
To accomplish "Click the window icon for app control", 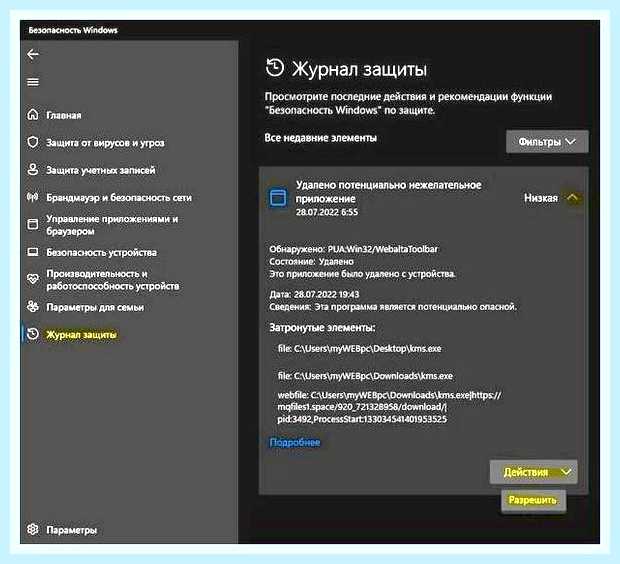I will tap(33, 224).
